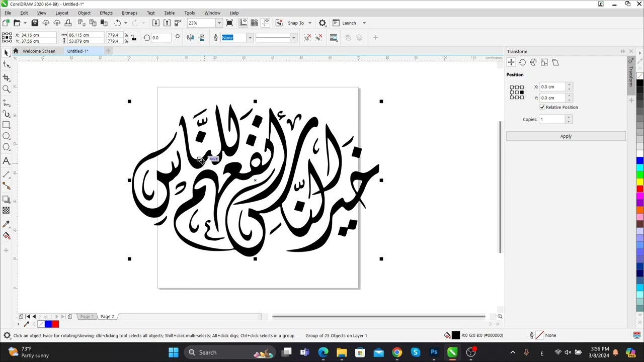Open the line style dropdown
This screenshot has width=644, height=362.
click(293, 38)
